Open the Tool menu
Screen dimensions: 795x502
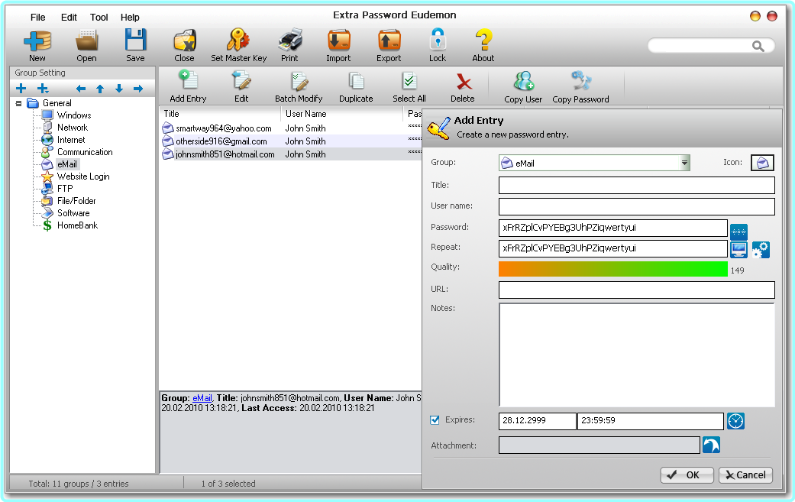[99, 17]
